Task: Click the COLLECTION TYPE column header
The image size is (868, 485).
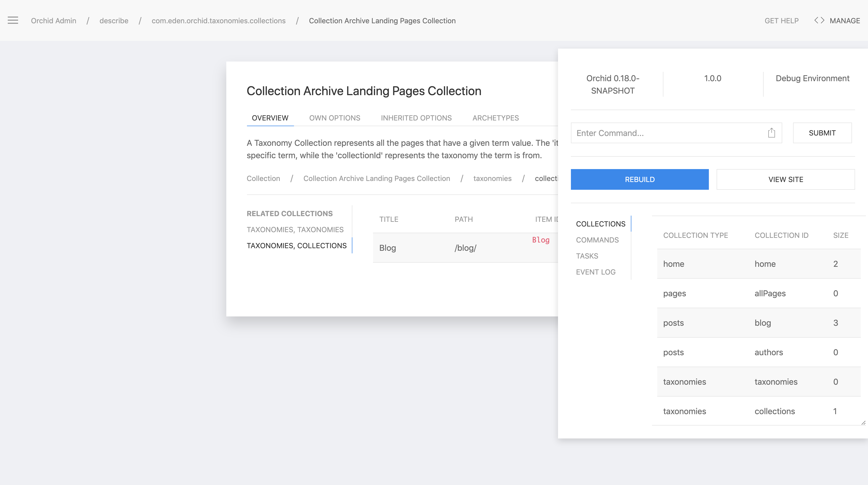Action: point(695,236)
